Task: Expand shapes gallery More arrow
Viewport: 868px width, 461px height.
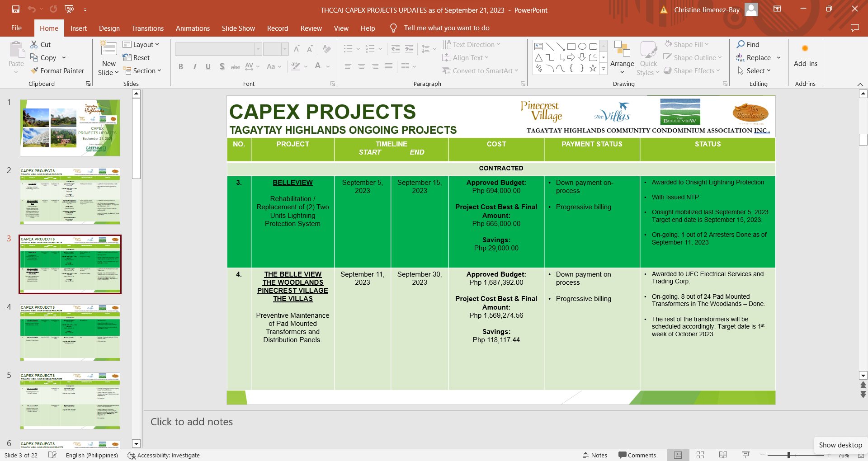Action: click(x=603, y=69)
